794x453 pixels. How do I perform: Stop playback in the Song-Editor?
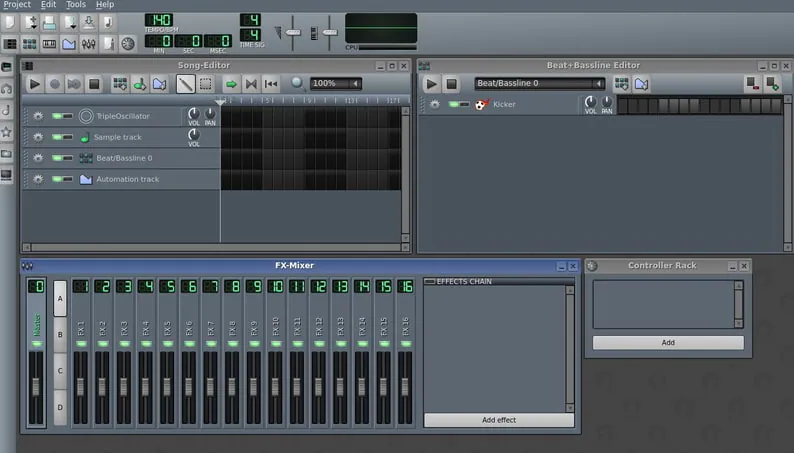tap(94, 84)
